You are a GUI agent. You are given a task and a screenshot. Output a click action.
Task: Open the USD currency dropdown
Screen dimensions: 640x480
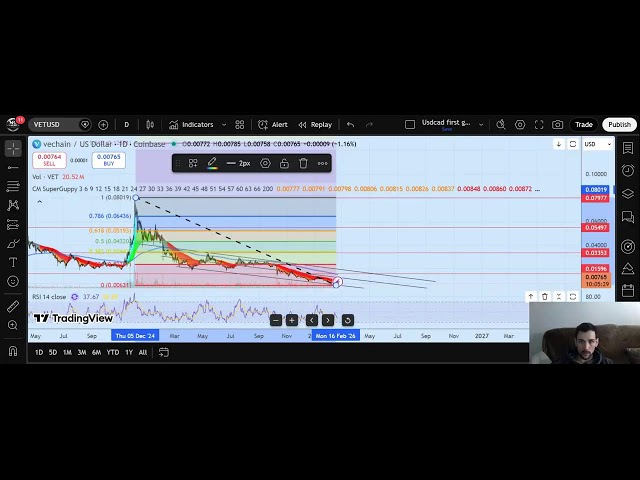[598, 144]
